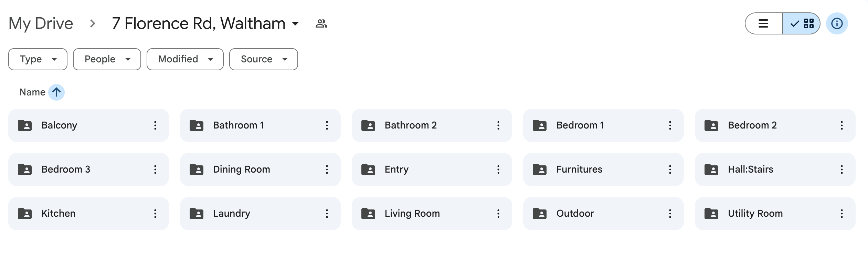
Task: Open more actions for Balcony folder
Action: (155, 125)
